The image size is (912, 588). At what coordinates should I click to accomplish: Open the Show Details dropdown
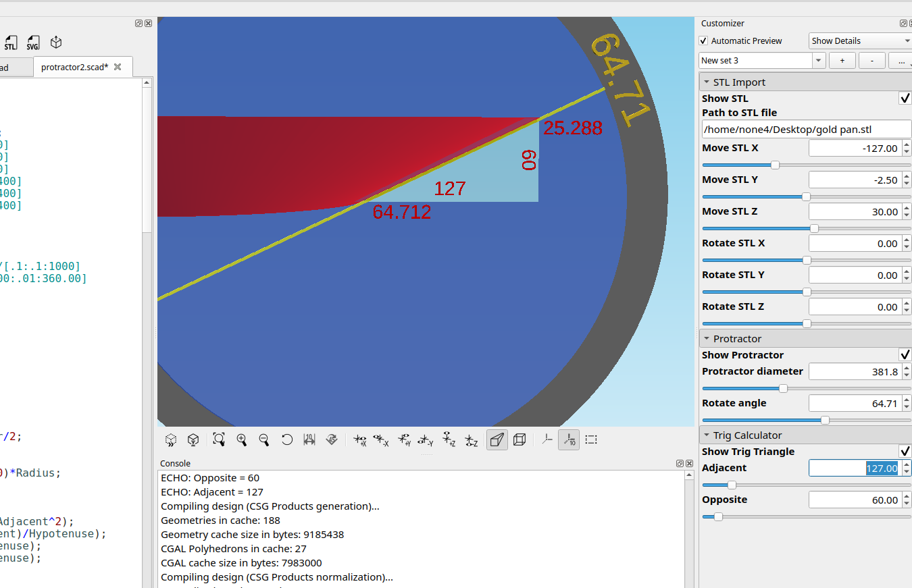pos(860,41)
